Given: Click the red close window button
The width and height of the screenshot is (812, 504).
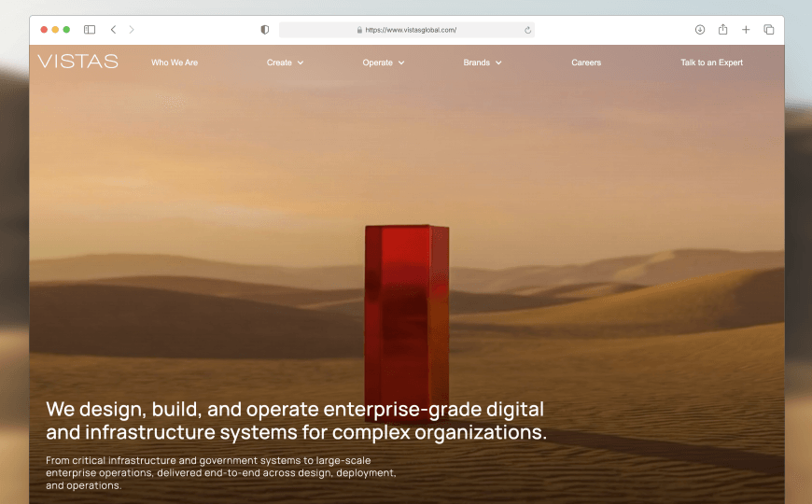Looking at the screenshot, I should [x=44, y=30].
